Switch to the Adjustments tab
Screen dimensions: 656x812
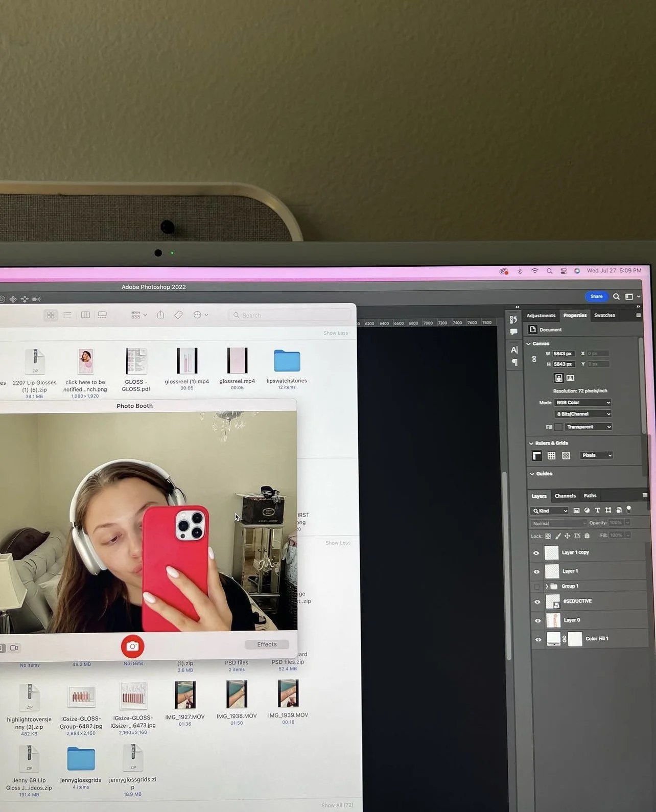tap(541, 316)
